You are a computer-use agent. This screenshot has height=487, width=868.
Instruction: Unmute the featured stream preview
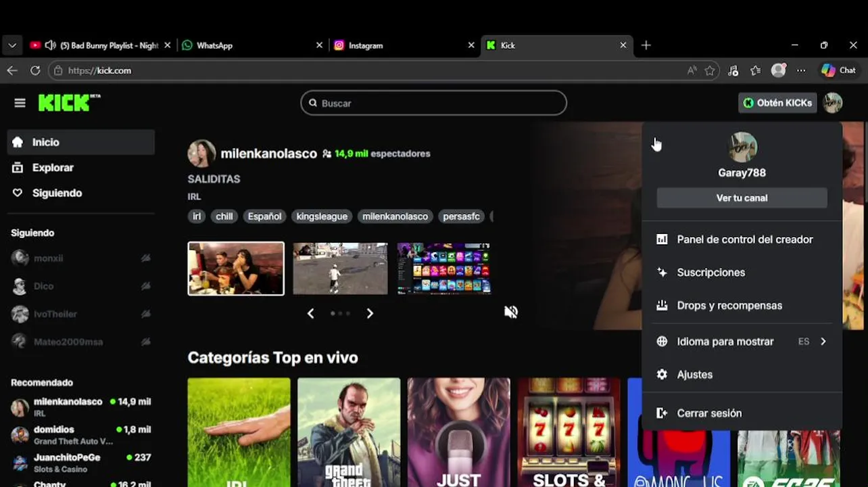click(x=511, y=312)
